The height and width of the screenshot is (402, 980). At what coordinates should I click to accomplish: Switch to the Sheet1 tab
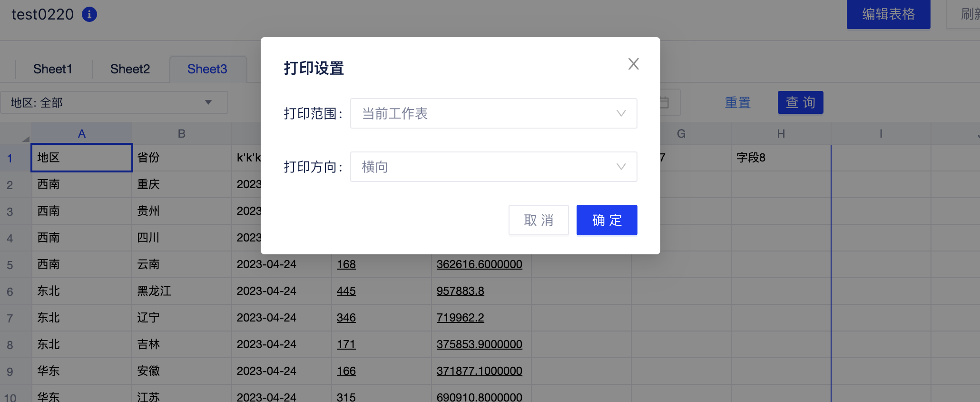52,69
